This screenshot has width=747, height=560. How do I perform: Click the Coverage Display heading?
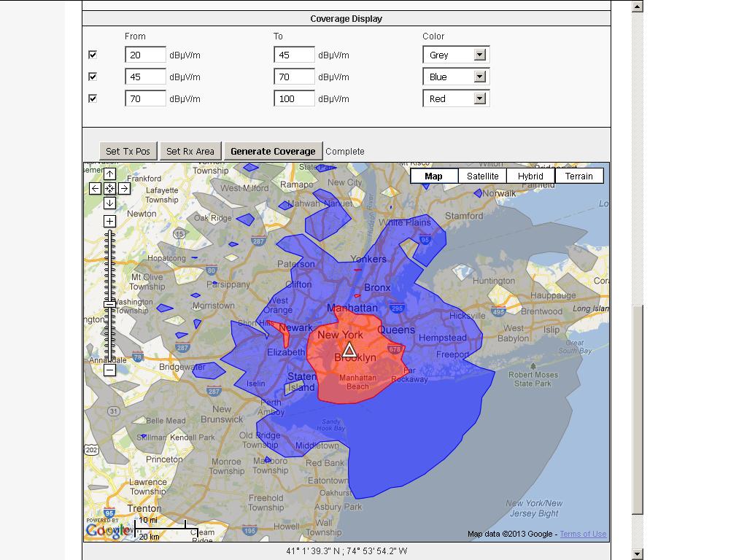347,18
